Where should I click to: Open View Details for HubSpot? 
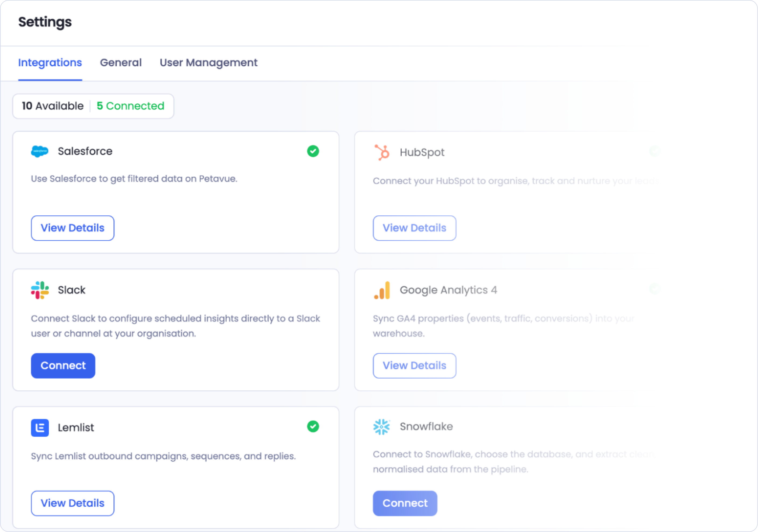[x=415, y=228]
